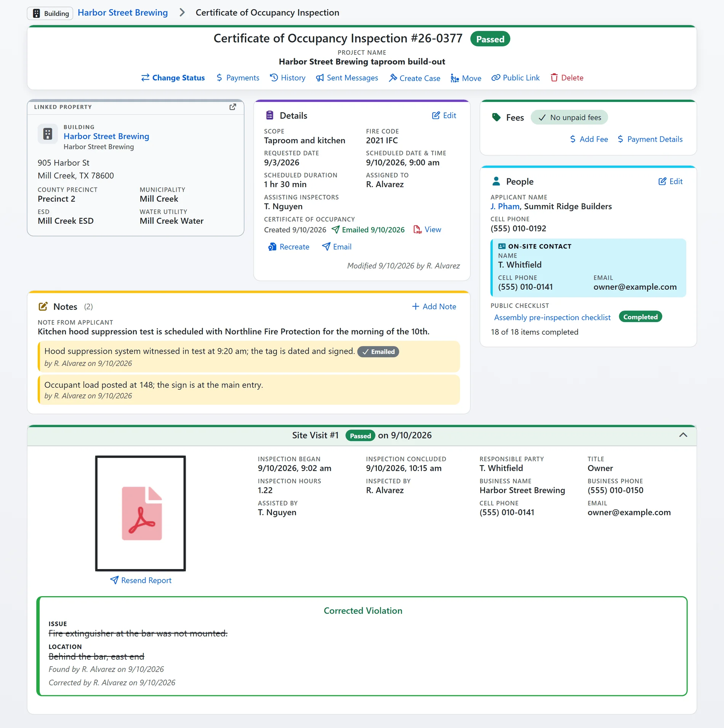Viewport: 724px width, 728px height.
Task: Email the certificate of occupancy
Action: (336, 247)
